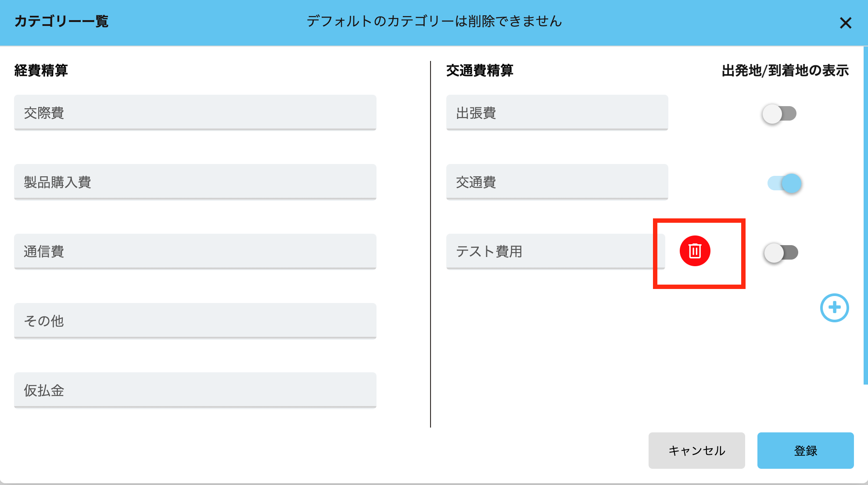
Task: Delete the テスト費用 category with trash icon
Action: point(695,251)
